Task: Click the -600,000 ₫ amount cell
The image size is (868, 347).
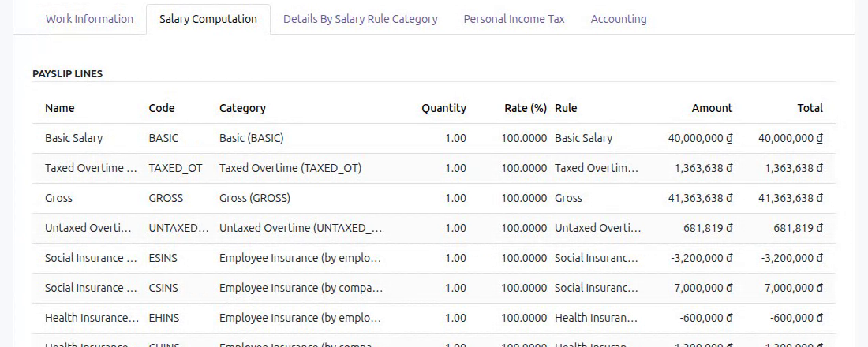Action: click(x=705, y=318)
